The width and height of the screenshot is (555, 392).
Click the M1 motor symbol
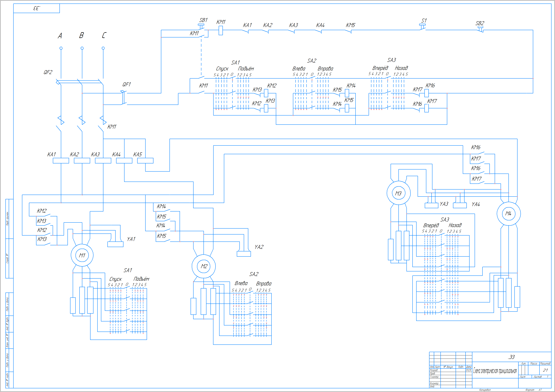click(x=82, y=255)
